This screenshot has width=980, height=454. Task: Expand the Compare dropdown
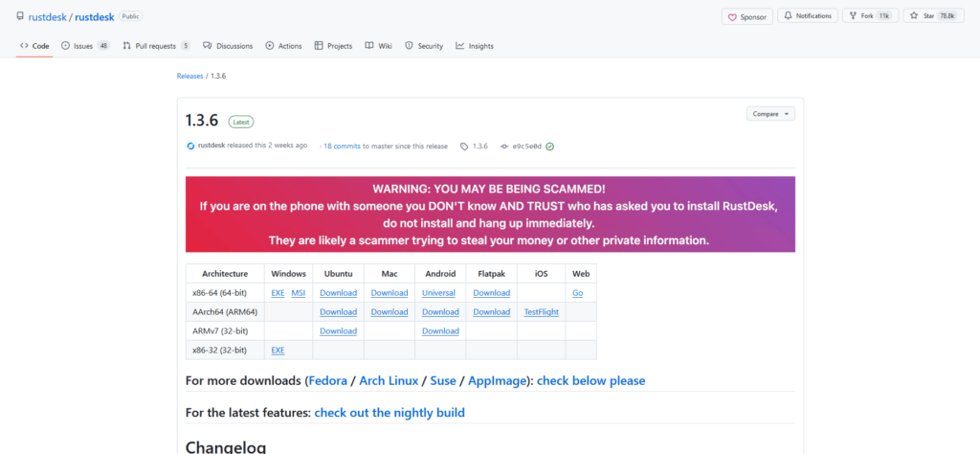coord(770,114)
